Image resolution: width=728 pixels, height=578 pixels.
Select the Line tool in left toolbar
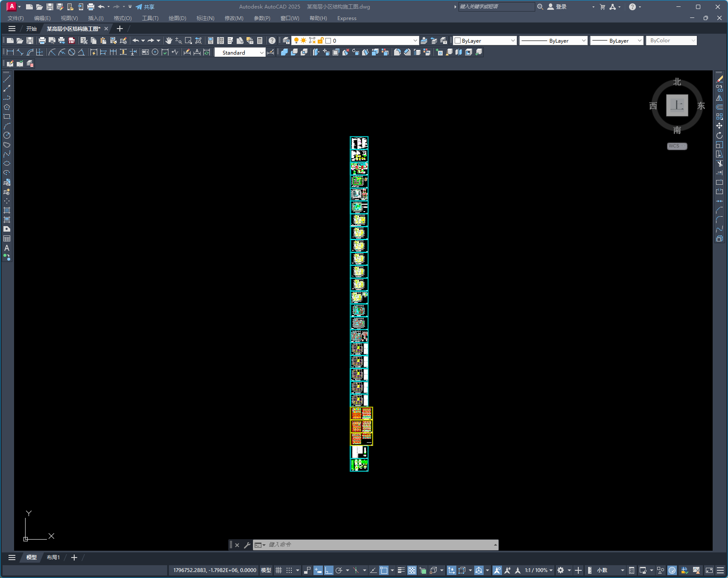pyautogui.click(x=7, y=79)
